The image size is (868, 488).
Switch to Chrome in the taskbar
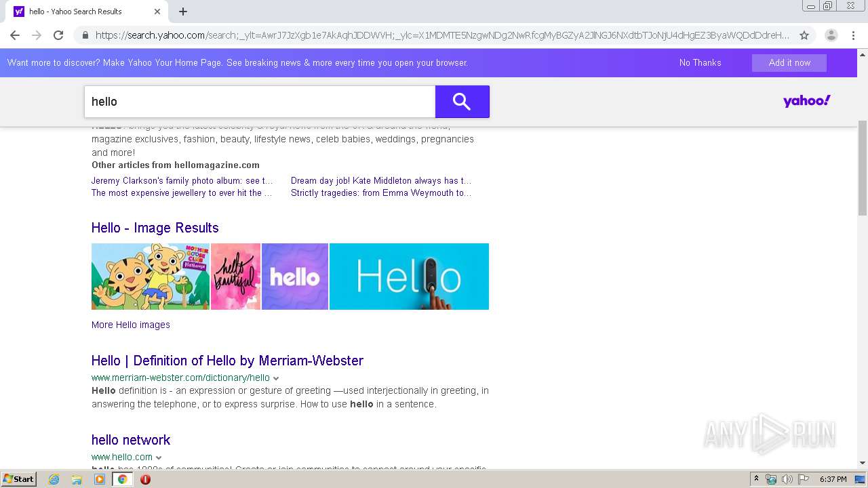[x=122, y=479]
